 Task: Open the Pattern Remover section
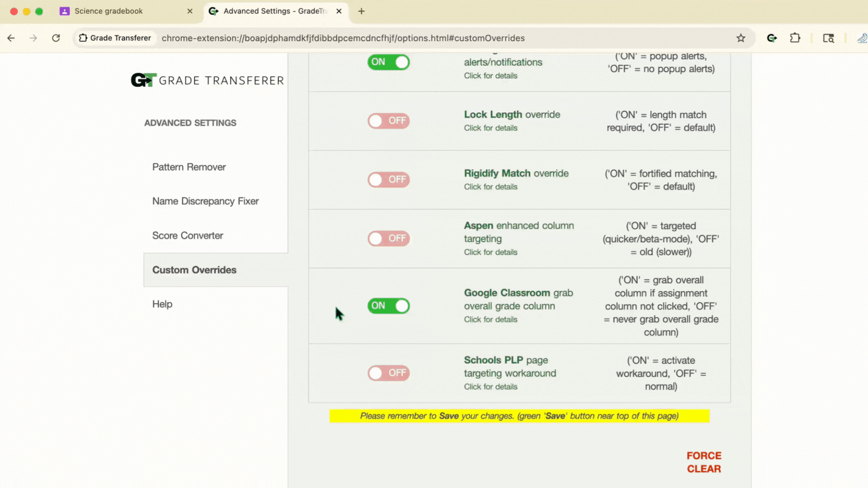point(189,167)
